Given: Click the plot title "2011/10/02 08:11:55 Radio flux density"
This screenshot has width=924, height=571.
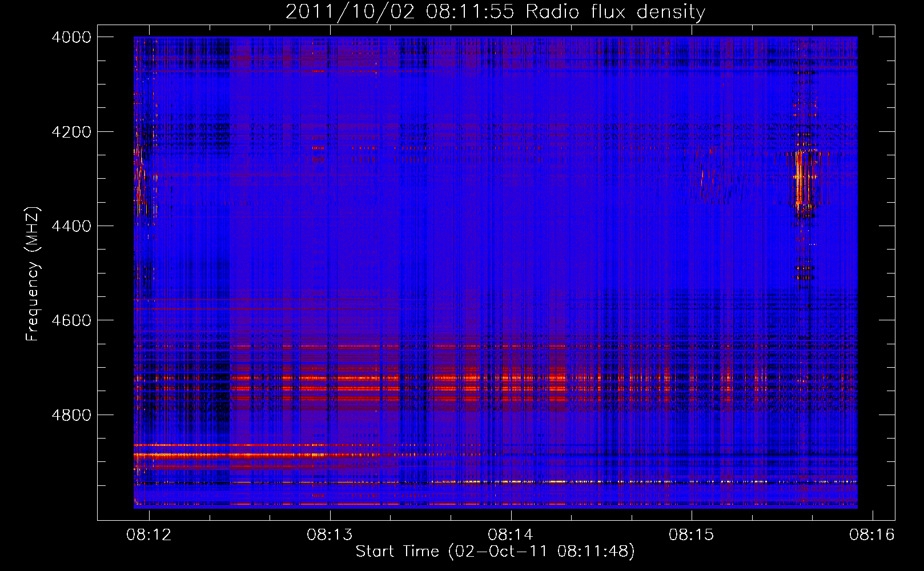Looking at the screenshot, I should coord(495,12).
